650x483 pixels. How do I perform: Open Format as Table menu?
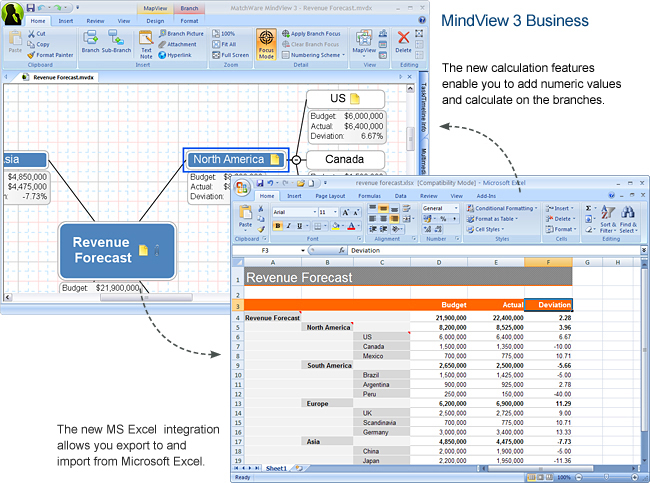(492, 218)
